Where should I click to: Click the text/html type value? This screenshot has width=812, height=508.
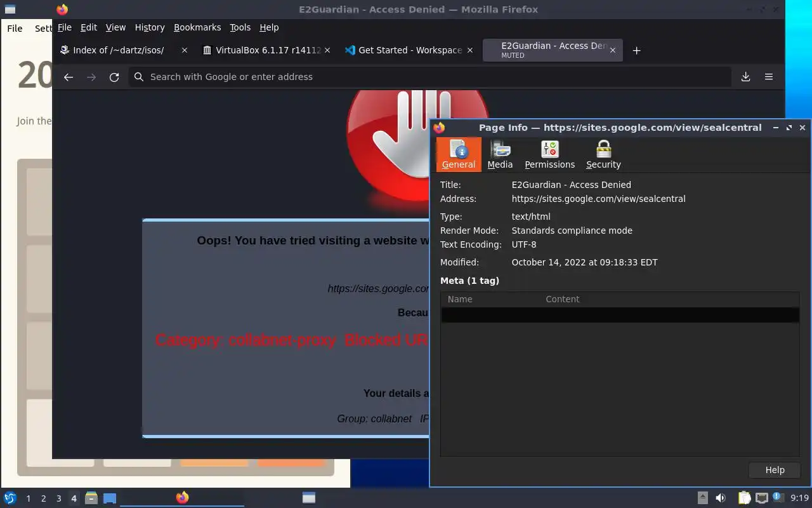coord(531,217)
